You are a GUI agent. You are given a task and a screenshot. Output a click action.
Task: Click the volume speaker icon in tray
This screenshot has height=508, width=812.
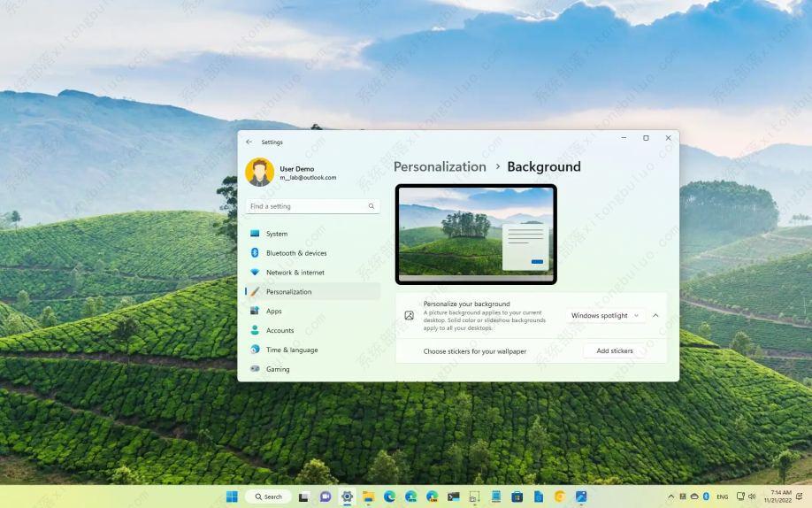point(752,496)
